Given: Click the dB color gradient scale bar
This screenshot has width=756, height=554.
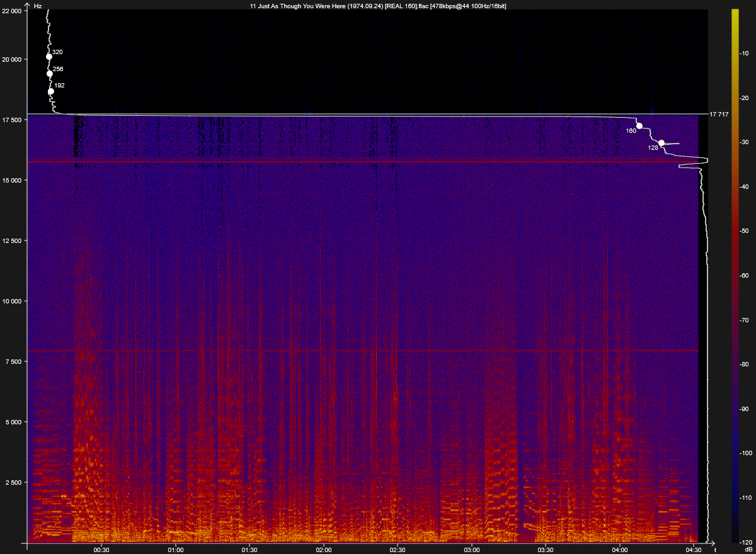Looking at the screenshot, I should point(735,276).
